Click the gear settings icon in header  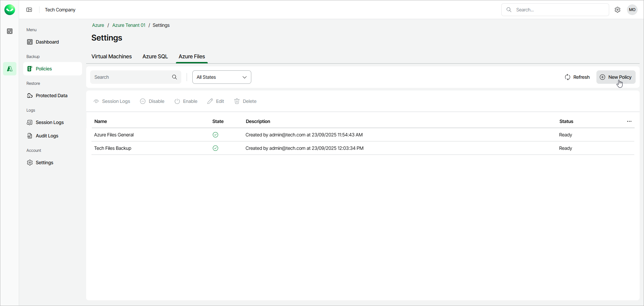(x=618, y=10)
